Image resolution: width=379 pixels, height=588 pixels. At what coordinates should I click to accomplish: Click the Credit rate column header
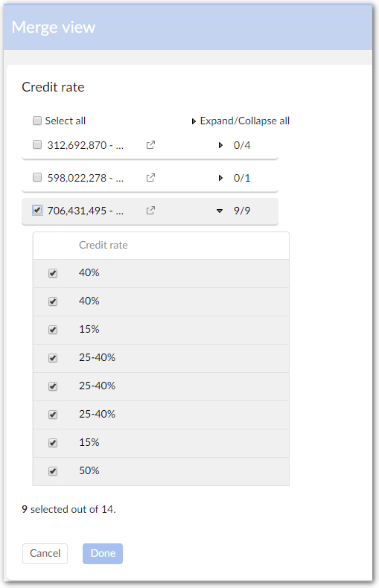[103, 245]
